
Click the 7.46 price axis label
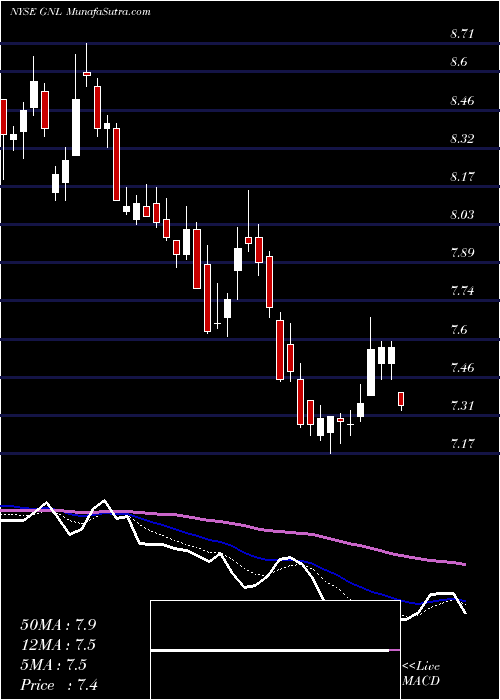pos(462,368)
